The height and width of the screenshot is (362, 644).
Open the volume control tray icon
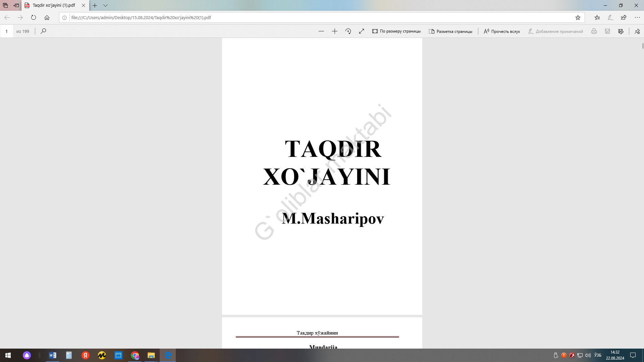coord(588,355)
